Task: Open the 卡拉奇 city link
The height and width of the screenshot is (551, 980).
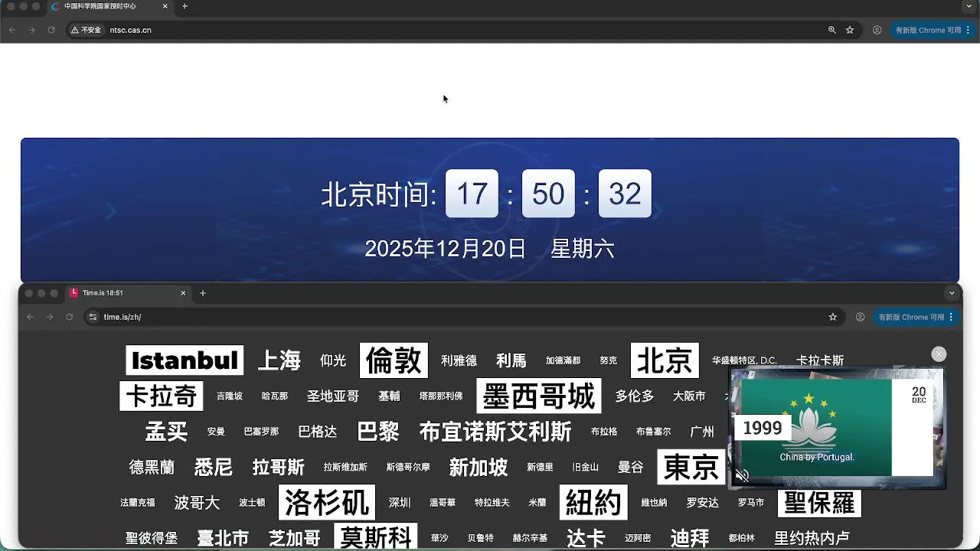Action: (162, 396)
